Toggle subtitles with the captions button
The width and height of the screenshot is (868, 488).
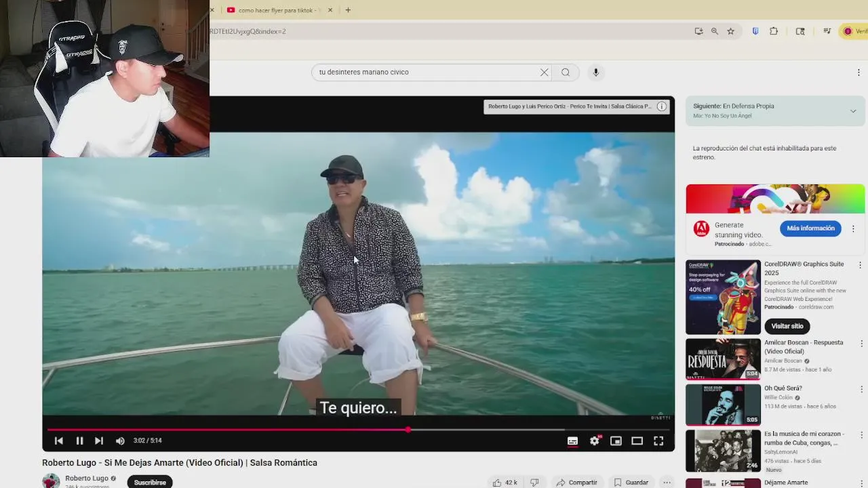[572, 441]
